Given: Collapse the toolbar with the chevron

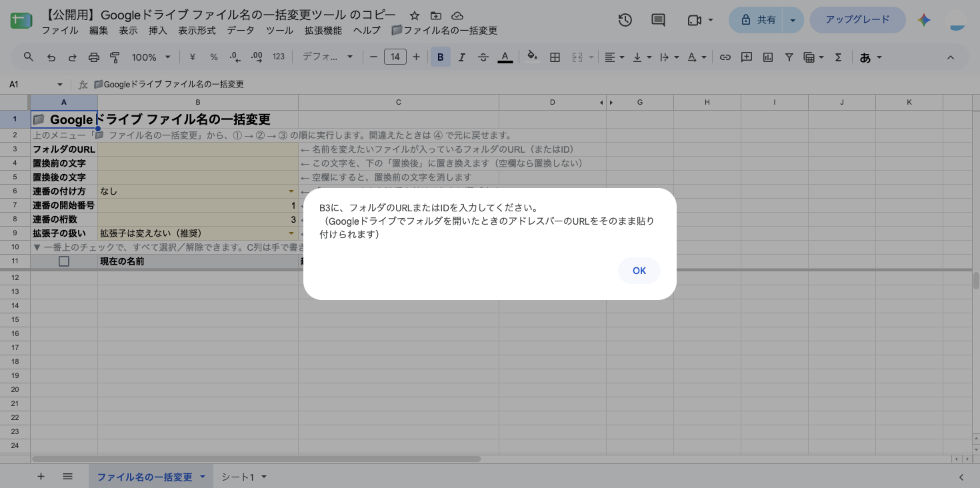Looking at the screenshot, I should click(x=951, y=57).
